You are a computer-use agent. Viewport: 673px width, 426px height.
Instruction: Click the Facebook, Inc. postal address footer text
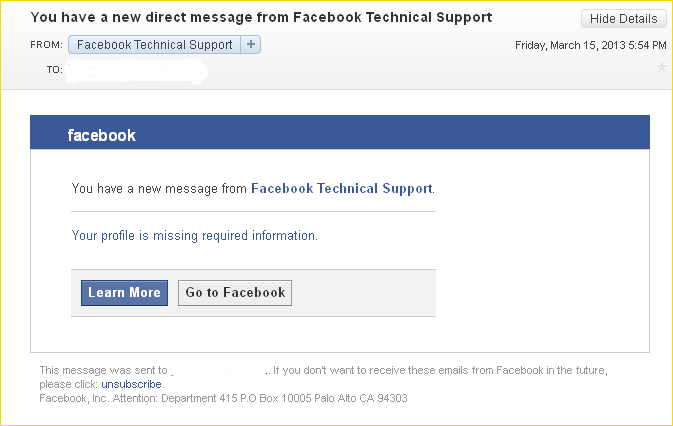tap(223, 398)
